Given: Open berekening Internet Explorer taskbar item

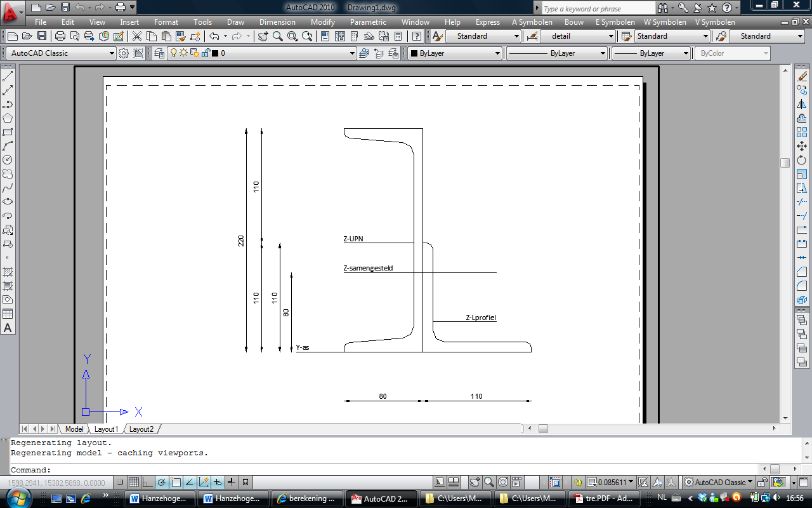Looking at the screenshot, I should pyautogui.click(x=306, y=498).
